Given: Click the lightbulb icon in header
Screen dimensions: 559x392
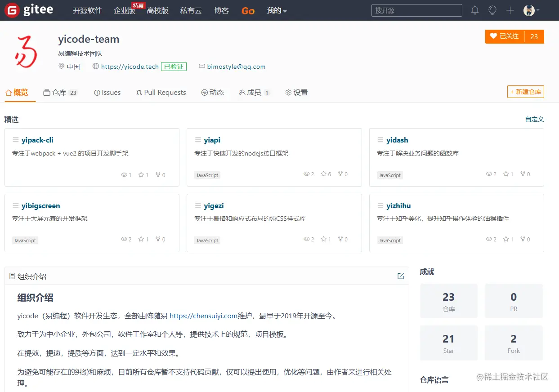Looking at the screenshot, I should click(492, 10).
